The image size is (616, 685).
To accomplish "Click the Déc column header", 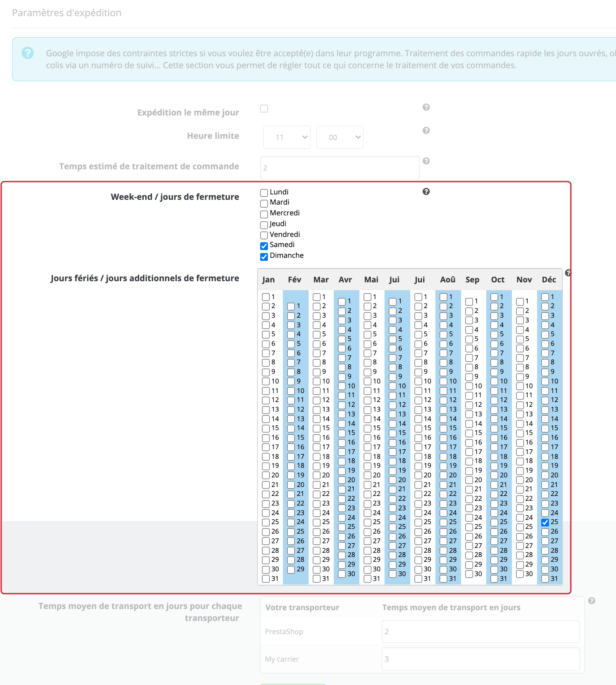I will tap(549, 280).
